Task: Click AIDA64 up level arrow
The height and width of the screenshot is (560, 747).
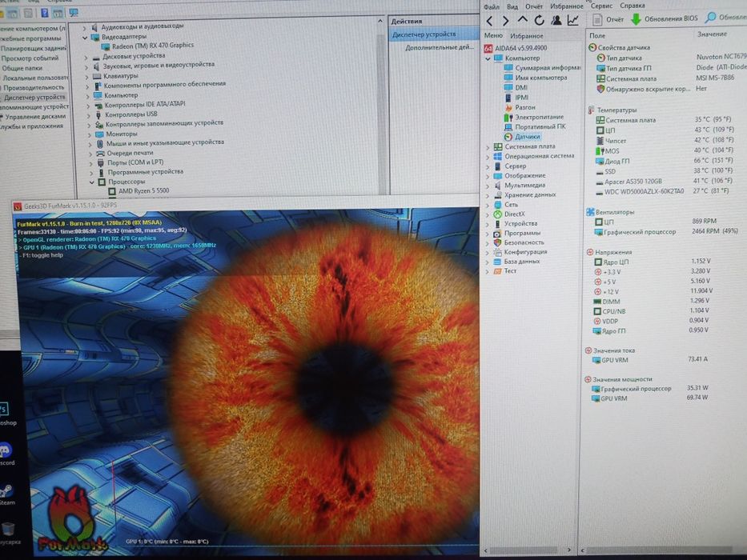Action: [x=523, y=20]
